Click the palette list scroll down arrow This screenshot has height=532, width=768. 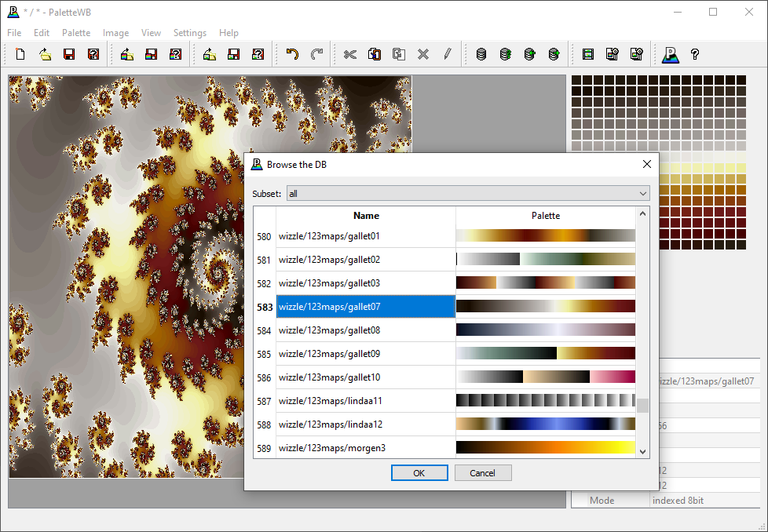643,452
